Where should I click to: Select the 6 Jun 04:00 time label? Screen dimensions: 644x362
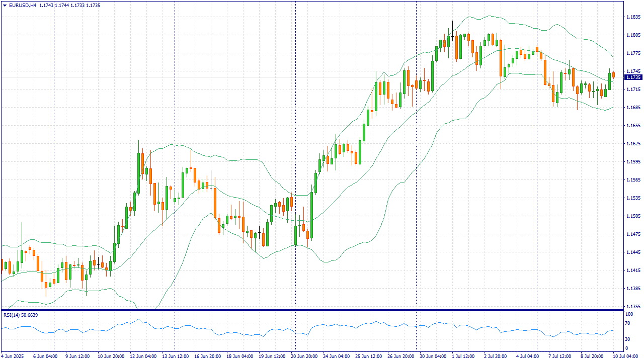click(45, 356)
